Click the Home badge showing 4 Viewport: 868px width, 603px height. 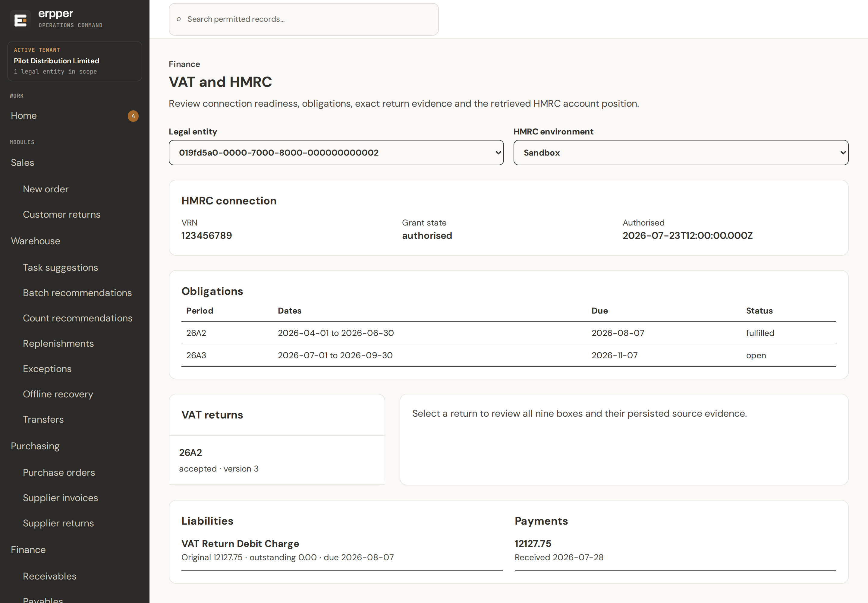(133, 116)
